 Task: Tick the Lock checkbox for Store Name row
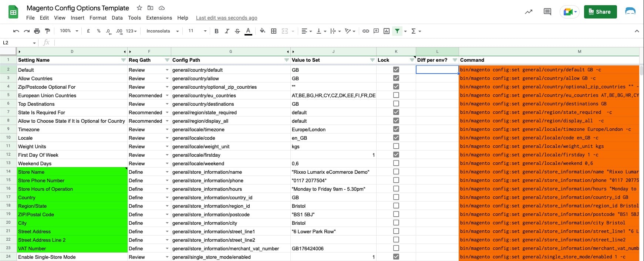coord(396,172)
